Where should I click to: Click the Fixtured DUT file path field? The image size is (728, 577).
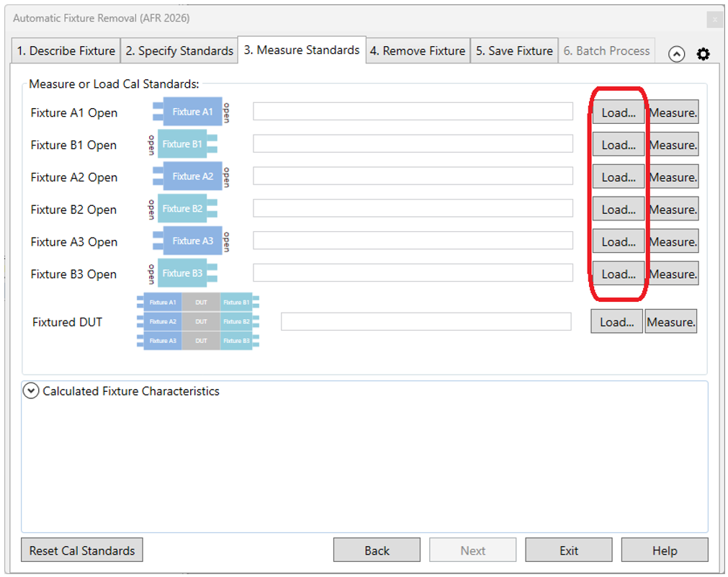click(x=426, y=322)
